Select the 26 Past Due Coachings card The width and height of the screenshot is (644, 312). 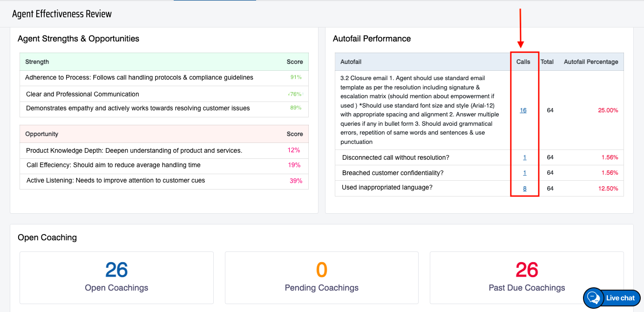pos(527,278)
